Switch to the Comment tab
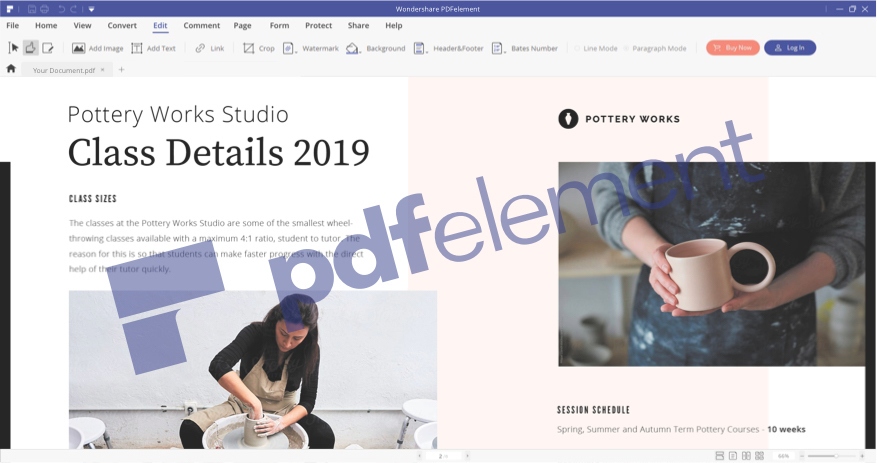This screenshot has width=877, height=463. pyautogui.click(x=201, y=26)
